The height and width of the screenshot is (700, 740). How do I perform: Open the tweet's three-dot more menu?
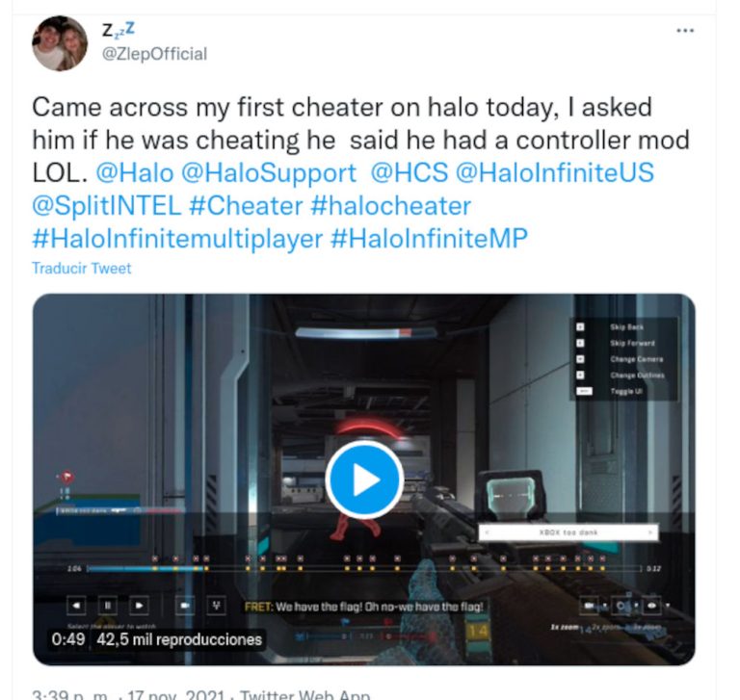685,31
